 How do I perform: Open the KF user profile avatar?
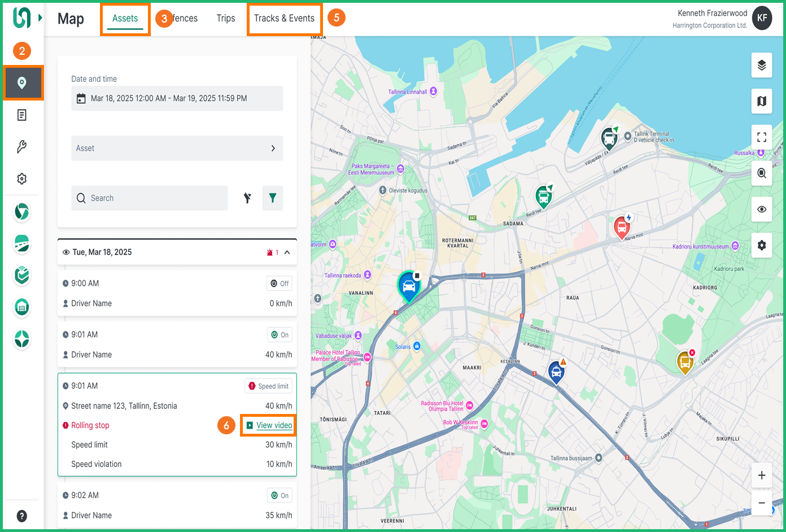pos(762,18)
